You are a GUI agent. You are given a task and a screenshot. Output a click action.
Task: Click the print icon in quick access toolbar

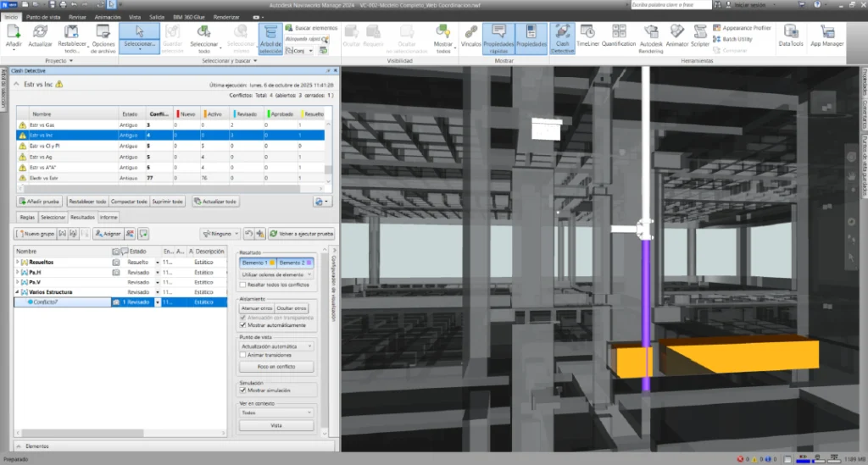pyautogui.click(x=63, y=4)
